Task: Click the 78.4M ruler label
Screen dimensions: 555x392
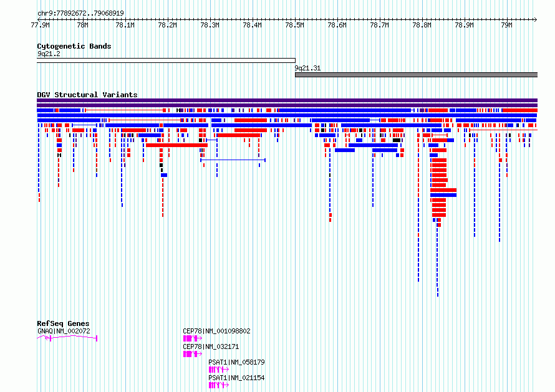Action: click(x=253, y=25)
